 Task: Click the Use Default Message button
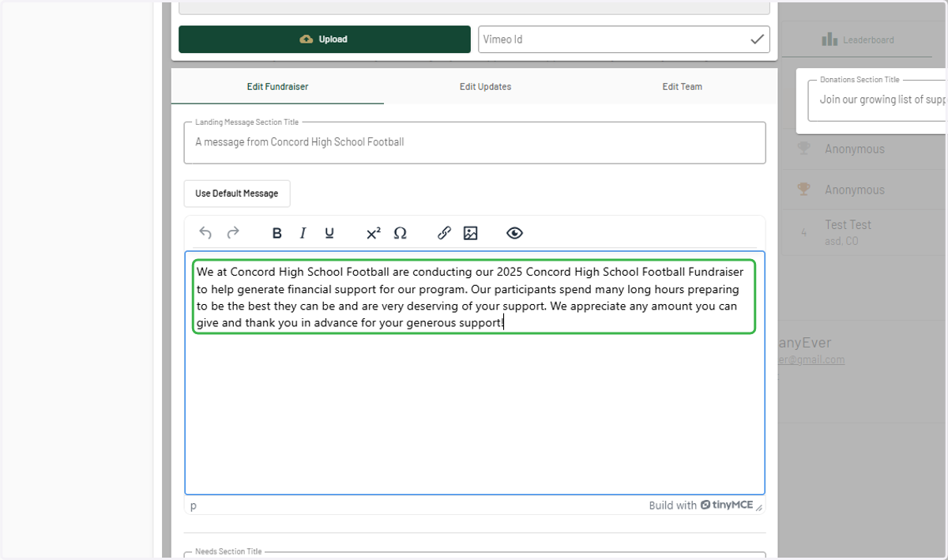(237, 194)
